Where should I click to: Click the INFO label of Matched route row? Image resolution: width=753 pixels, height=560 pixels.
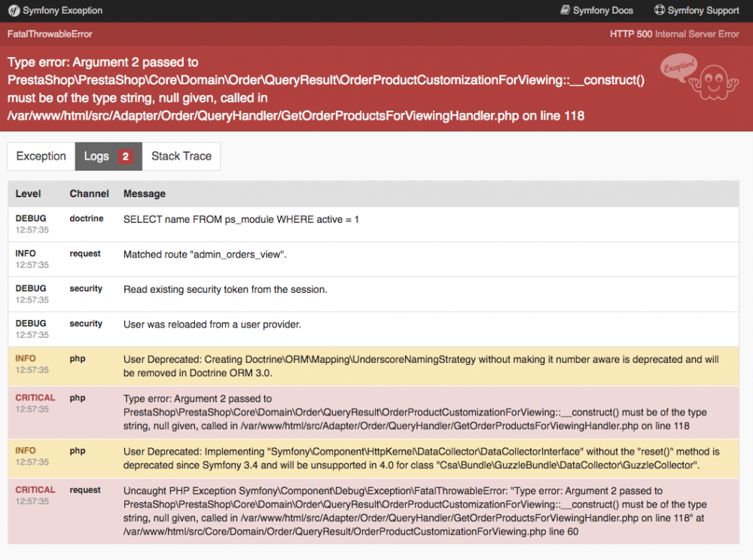(x=26, y=254)
